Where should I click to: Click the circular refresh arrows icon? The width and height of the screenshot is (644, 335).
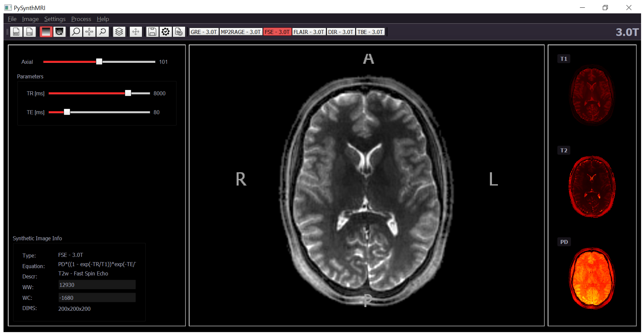(x=59, y=32)
